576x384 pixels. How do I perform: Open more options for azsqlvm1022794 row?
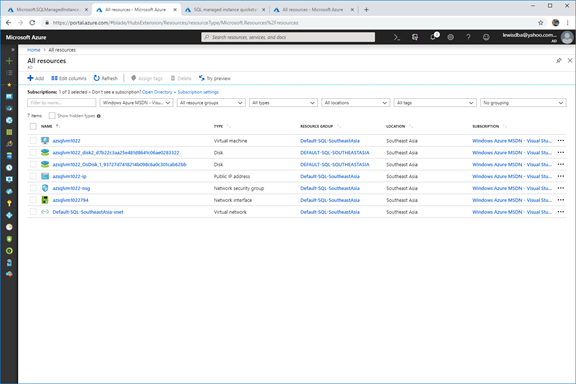pos(561,200)
